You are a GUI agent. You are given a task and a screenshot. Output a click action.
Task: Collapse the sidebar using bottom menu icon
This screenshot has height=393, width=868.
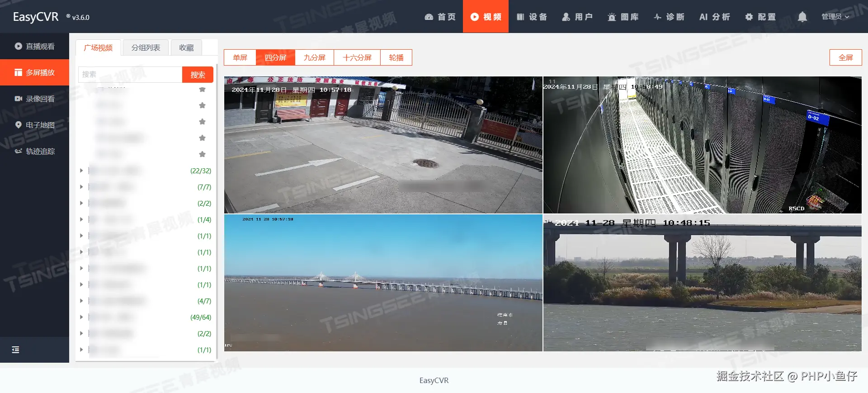[x=15, y=350]
